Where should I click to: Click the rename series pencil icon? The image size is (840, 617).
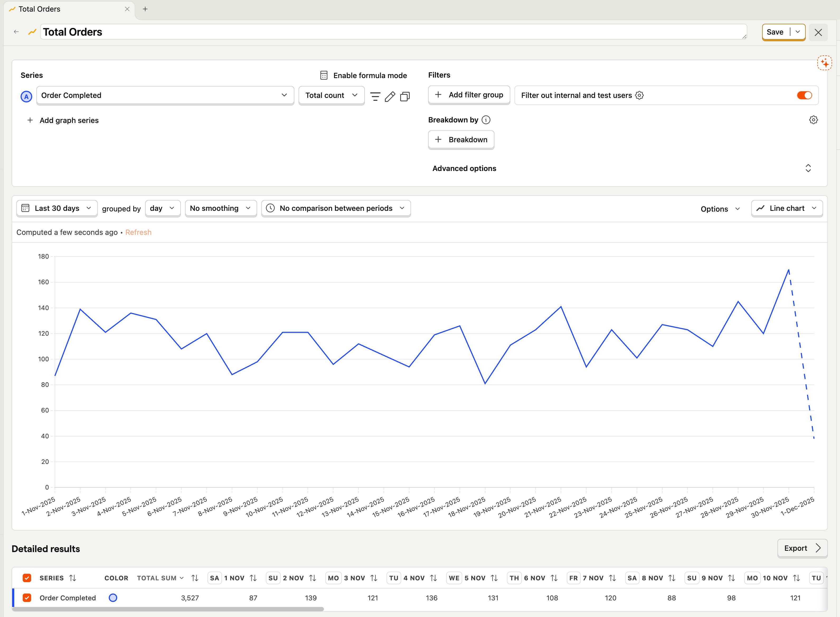point(390,96)
